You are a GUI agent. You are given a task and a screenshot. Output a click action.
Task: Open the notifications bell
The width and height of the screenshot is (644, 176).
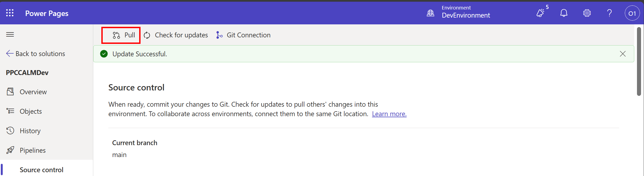coord(564,13)
